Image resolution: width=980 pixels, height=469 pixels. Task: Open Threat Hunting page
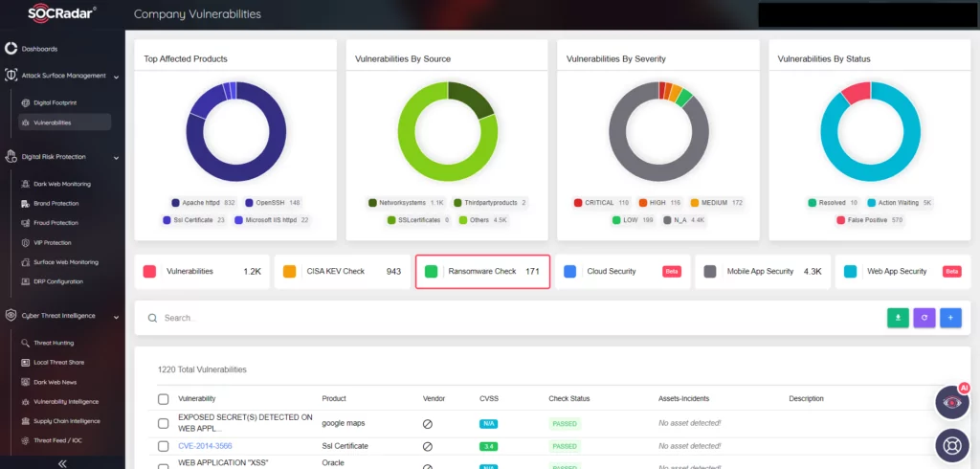(54, 343)
